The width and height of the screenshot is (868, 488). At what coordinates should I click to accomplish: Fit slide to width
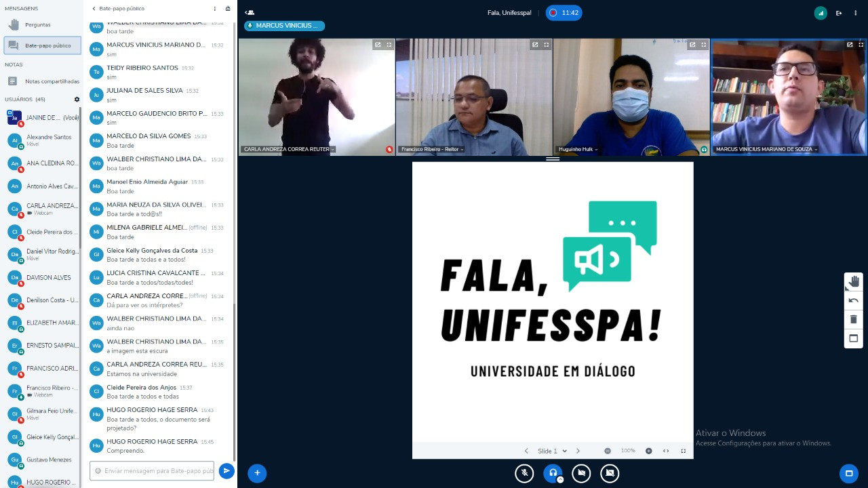click(666, 451)
